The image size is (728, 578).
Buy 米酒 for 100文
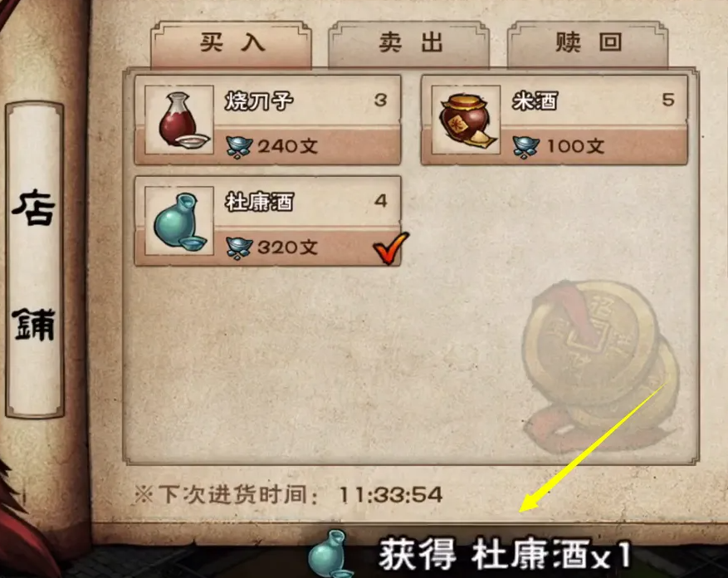coord(554,120)
